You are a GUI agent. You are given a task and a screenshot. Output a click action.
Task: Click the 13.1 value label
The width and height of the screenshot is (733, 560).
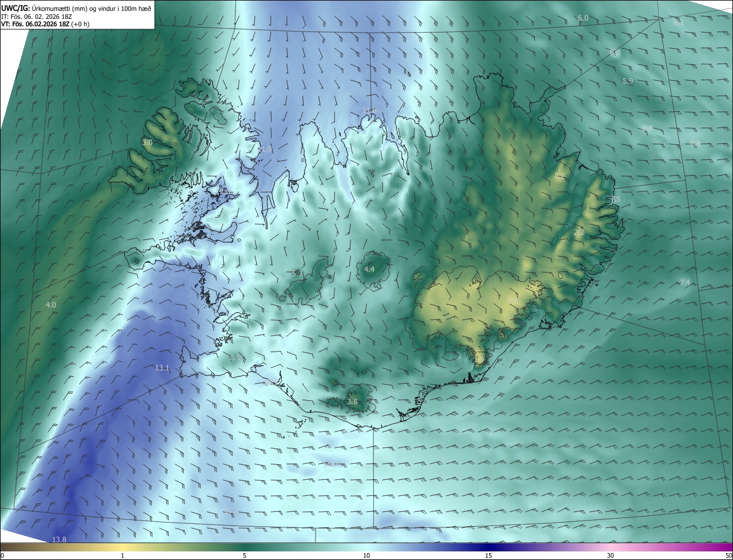162,368
